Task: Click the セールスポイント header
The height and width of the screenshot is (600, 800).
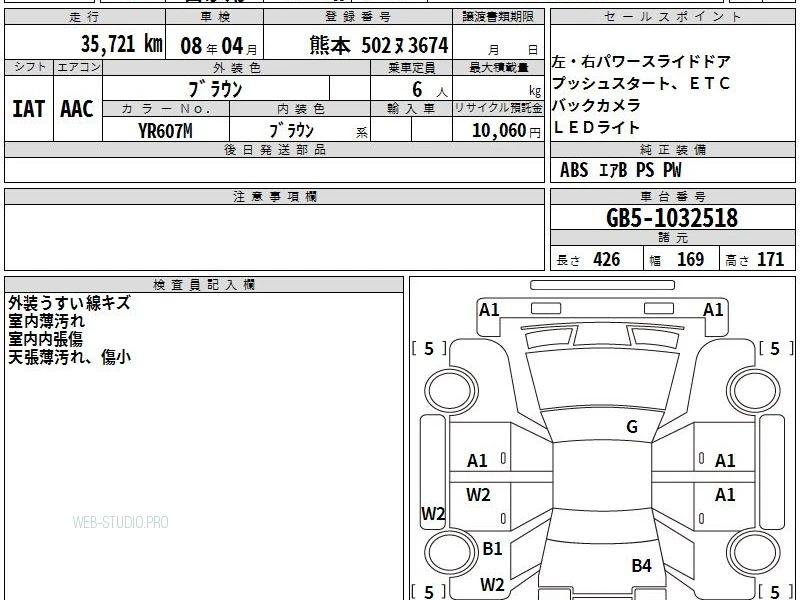Action: tap(672, 17)
